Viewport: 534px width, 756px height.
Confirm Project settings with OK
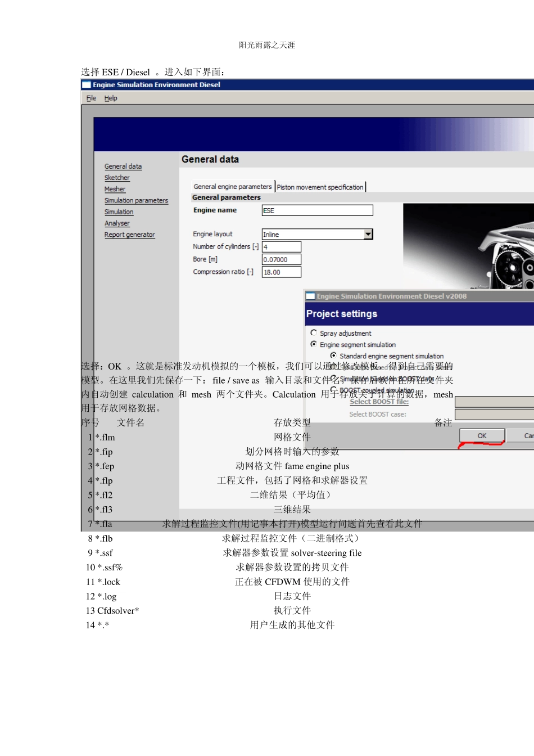[482, 436]
